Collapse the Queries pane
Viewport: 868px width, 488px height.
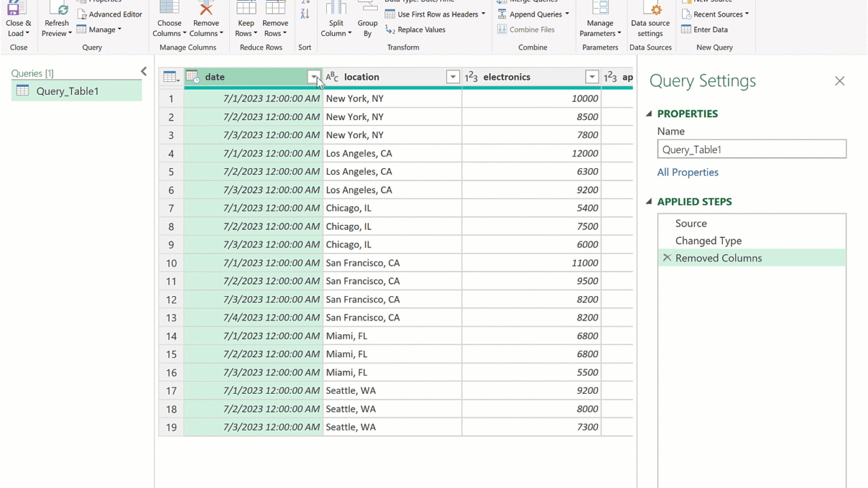[144, 71]
